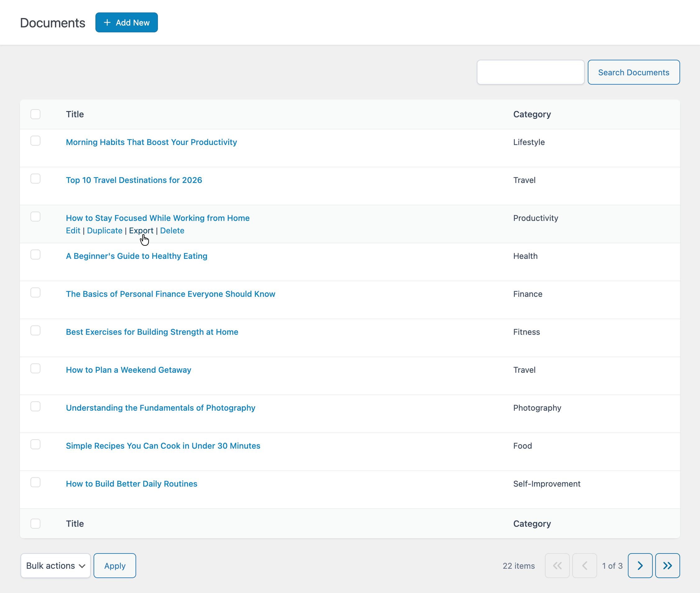Go to the next page of documents
This screenshot has width=700, height=593.
coord(640,565)
